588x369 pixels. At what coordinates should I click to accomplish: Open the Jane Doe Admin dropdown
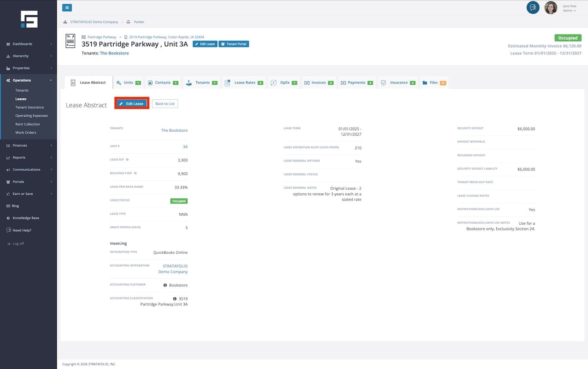point(570,8)
